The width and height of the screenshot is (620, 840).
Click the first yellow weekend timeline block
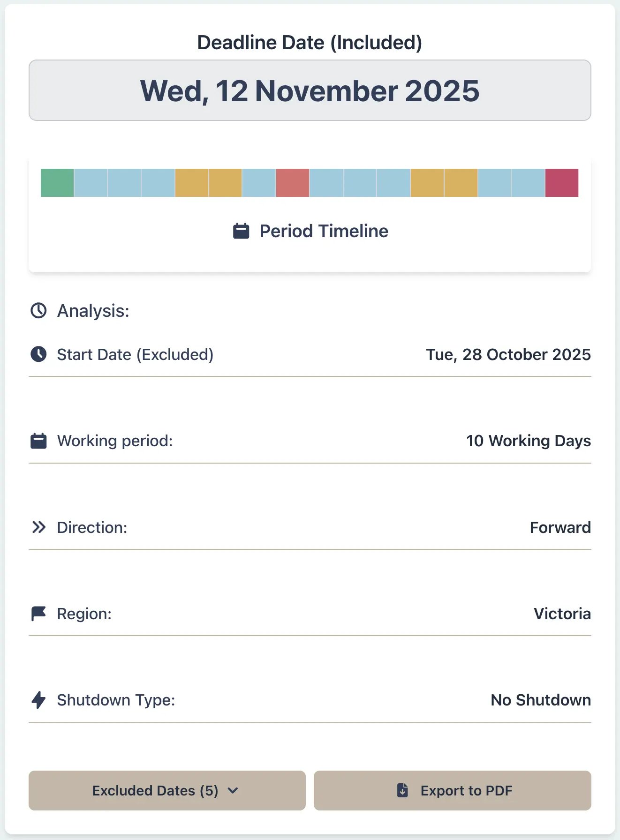coord(191,183)
